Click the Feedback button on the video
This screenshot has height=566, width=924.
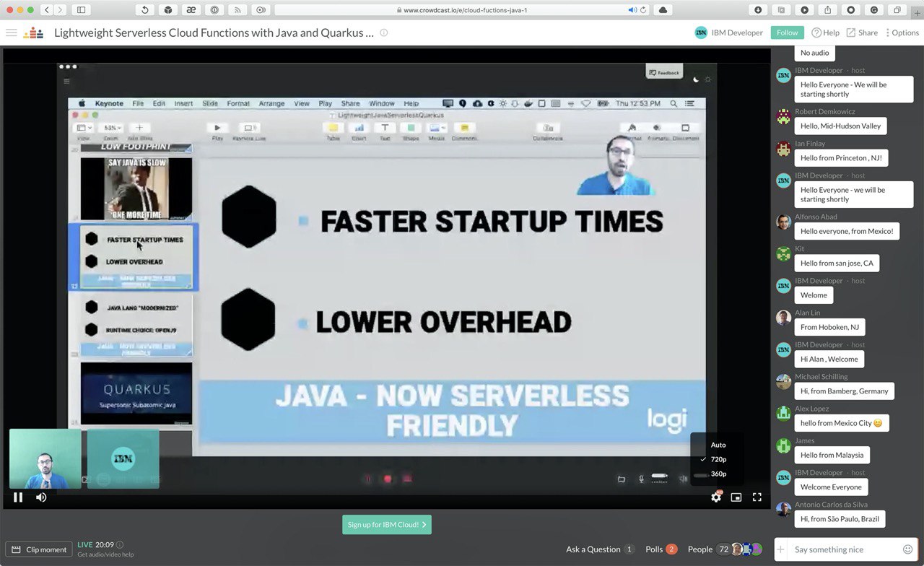point(664,72)
